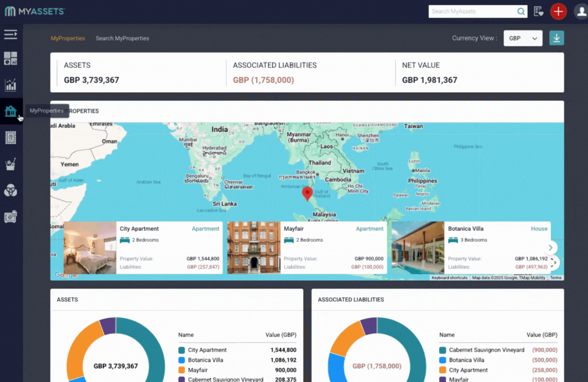The image size is (588, 382).
Task: Click the ASSETS total GBP 3,739,367
Action: click(x=91, y=80)
